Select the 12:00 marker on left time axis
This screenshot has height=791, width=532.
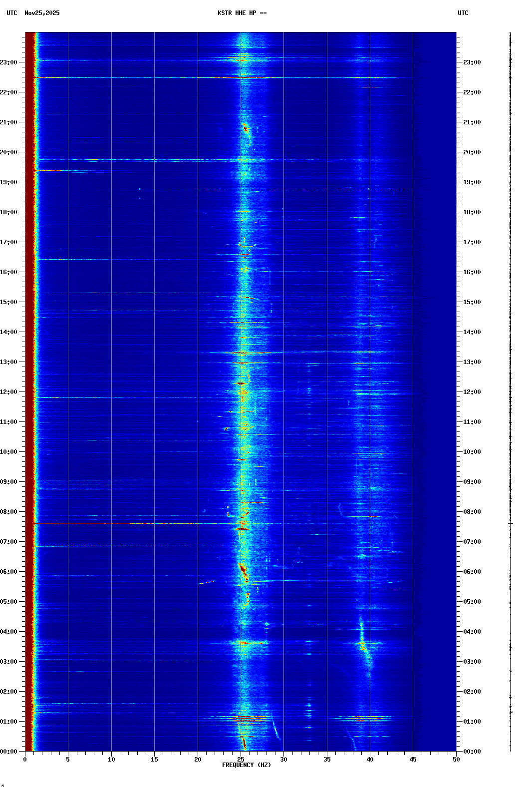[9, 392]
